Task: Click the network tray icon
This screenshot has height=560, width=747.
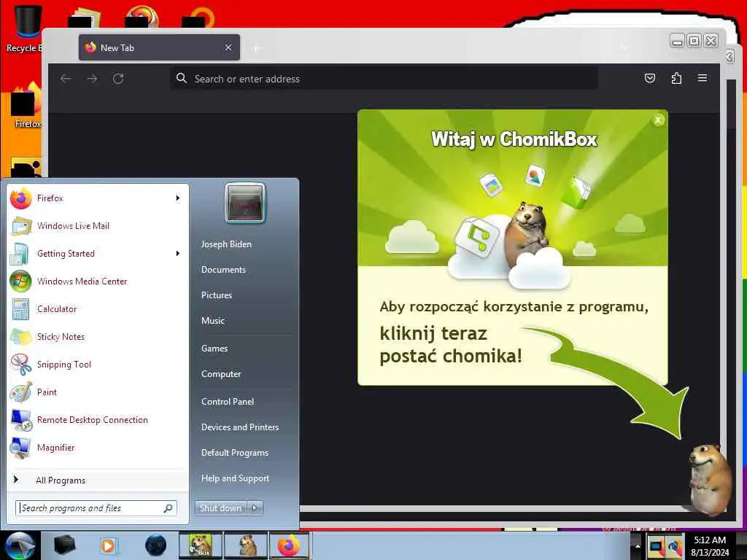Action: coord(657,546)
